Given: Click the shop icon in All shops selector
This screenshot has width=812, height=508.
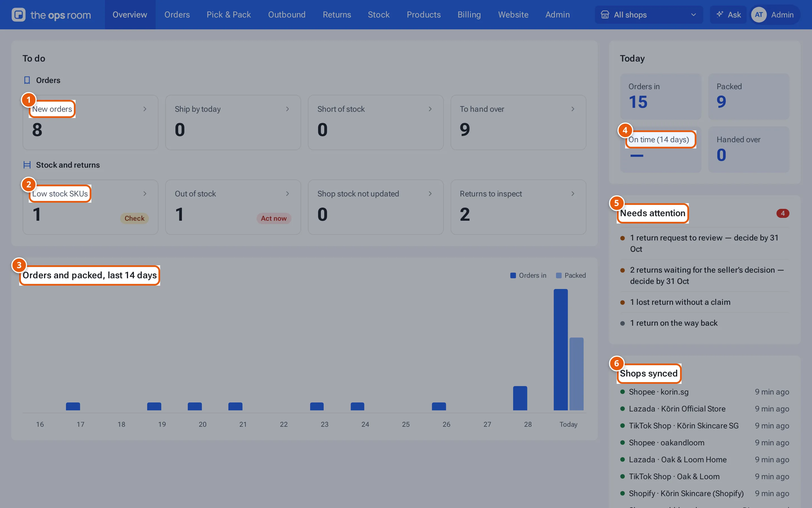Looking at the screenshot, I should click(x=605, y=15).
